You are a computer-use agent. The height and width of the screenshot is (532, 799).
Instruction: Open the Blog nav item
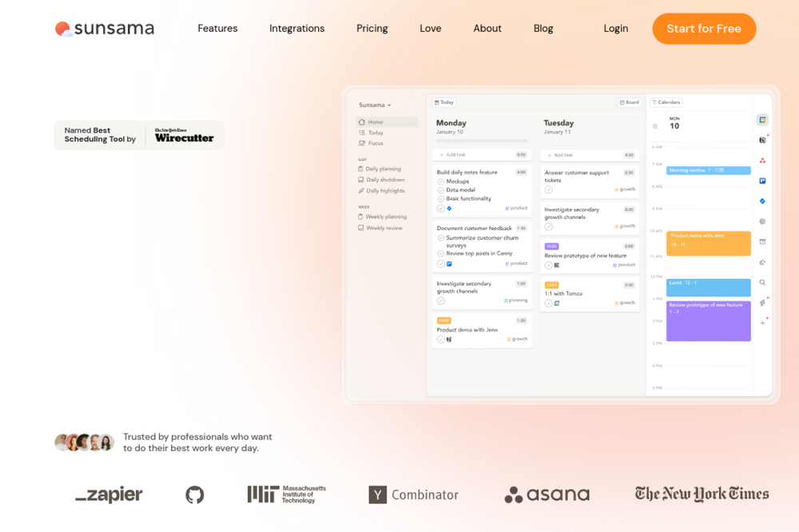(543, 29)
